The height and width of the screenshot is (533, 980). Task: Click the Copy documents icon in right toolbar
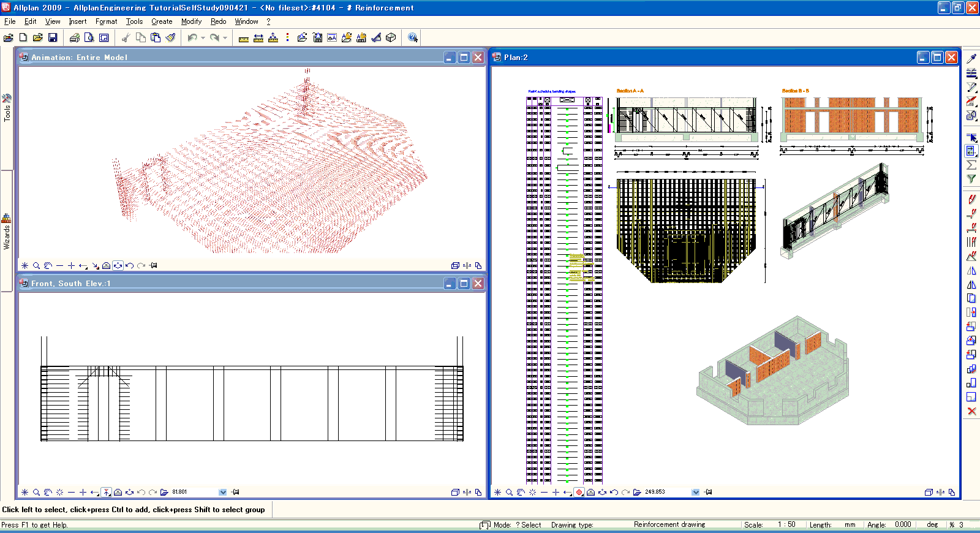point(971,298)
